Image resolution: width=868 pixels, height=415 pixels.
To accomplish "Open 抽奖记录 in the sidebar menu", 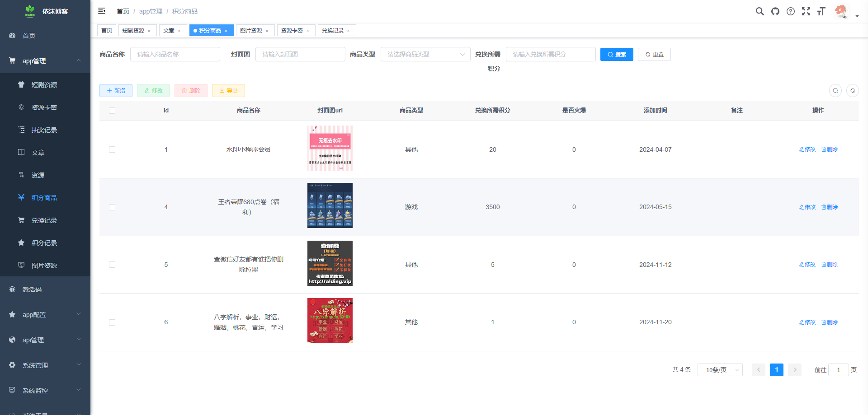I will coord(44,130).
